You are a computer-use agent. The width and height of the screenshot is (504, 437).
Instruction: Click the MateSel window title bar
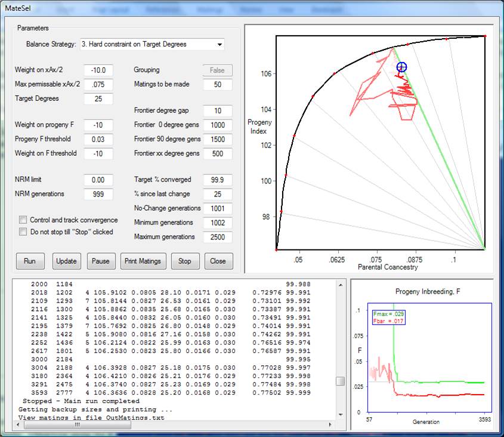252,8
